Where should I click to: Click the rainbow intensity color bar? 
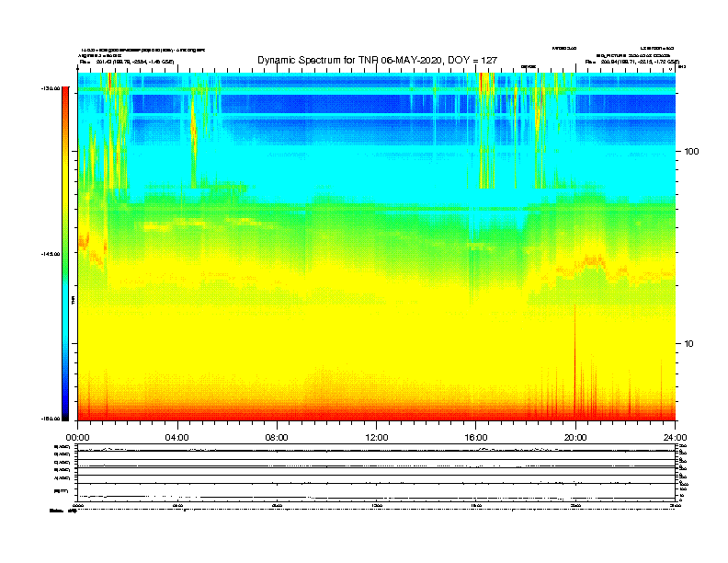(x=65, y=254)
